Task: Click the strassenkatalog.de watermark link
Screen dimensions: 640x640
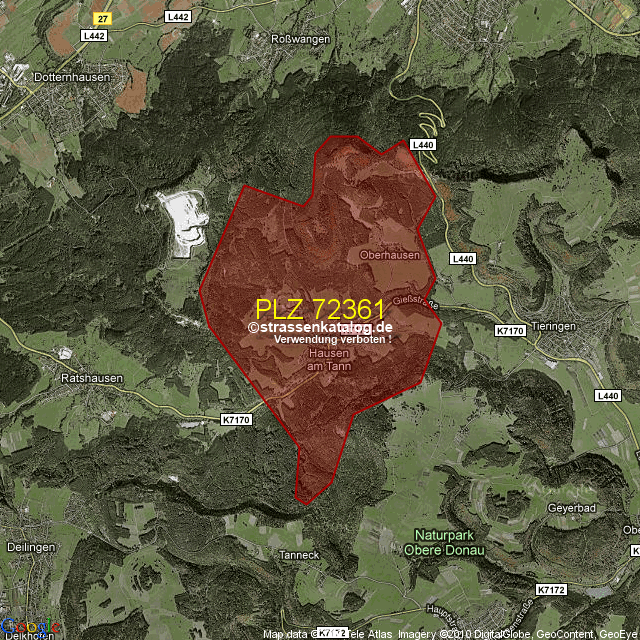Action: click(320, 327)
